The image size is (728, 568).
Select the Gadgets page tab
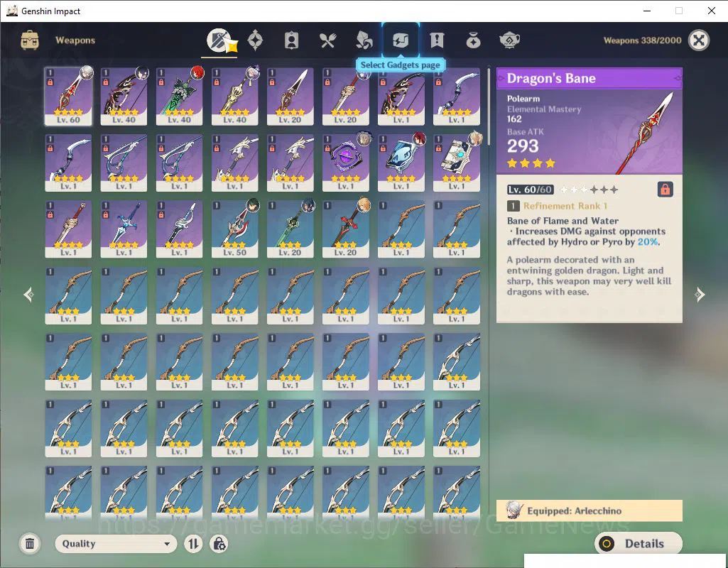(x=400, y=40)
